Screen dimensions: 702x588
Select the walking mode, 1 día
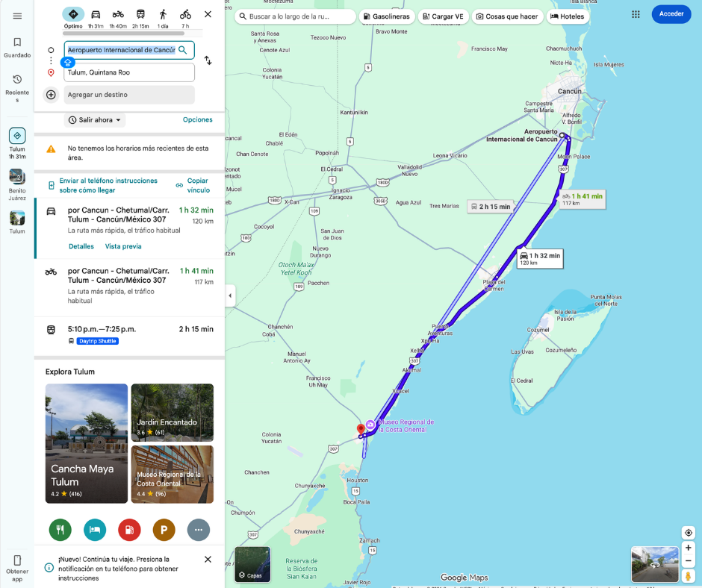click(x=163, y=18)
